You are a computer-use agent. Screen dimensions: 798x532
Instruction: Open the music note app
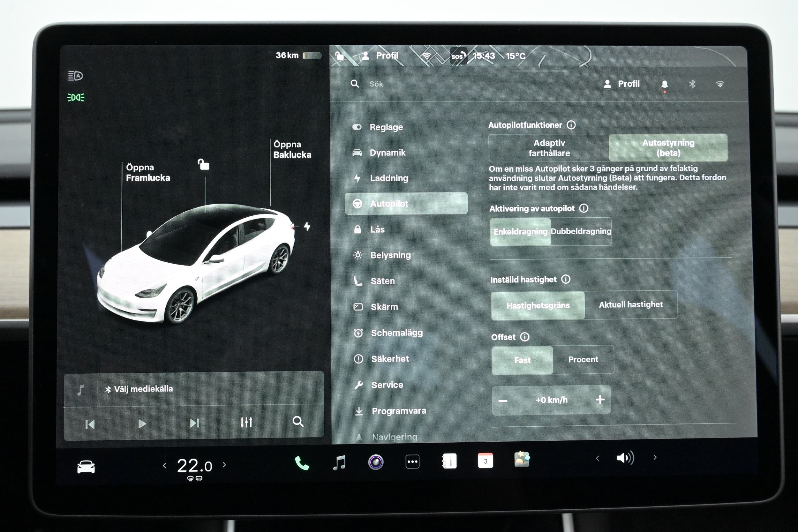pyautogui.click(x=339, y=462)
